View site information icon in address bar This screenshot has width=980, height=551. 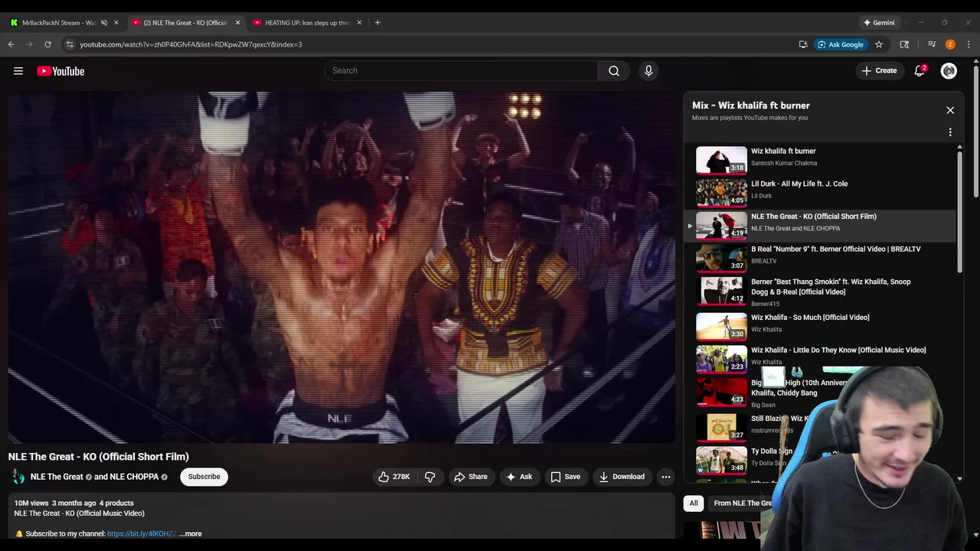[x=69, y=44]
